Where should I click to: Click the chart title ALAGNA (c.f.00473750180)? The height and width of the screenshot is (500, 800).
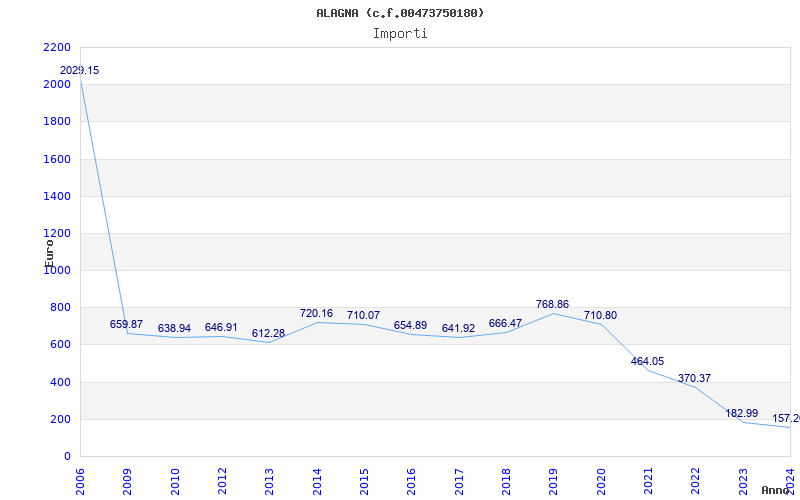click(x=400, y=13)
